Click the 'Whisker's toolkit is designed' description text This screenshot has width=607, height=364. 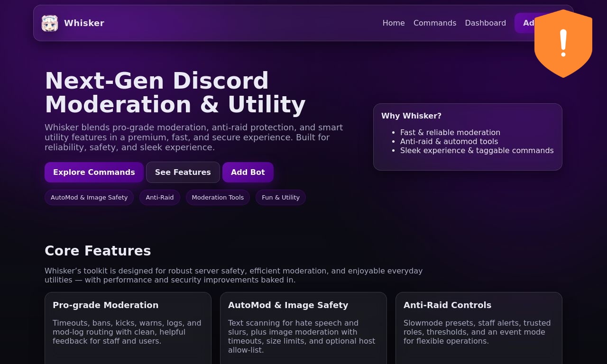tap(234, 275)
